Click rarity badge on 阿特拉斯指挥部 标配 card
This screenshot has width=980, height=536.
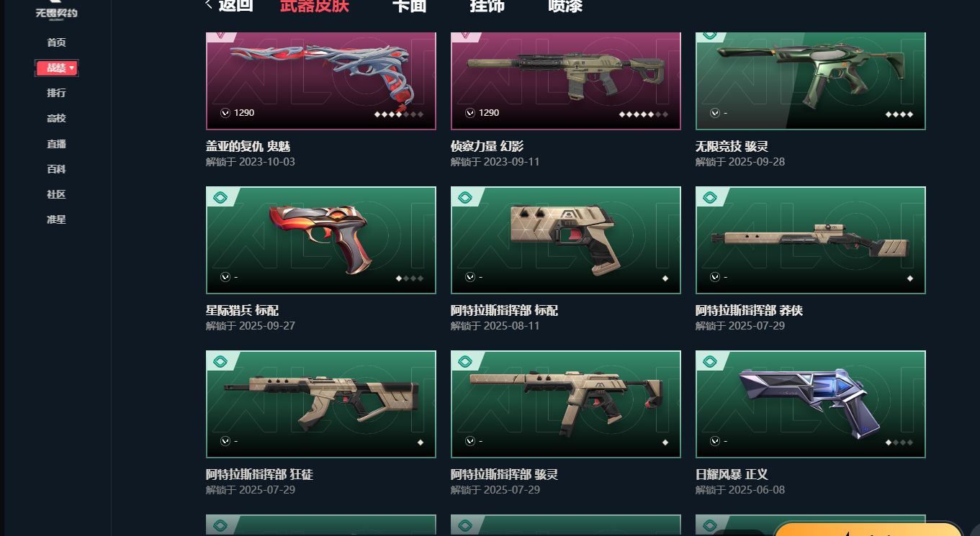coord(466,197)
